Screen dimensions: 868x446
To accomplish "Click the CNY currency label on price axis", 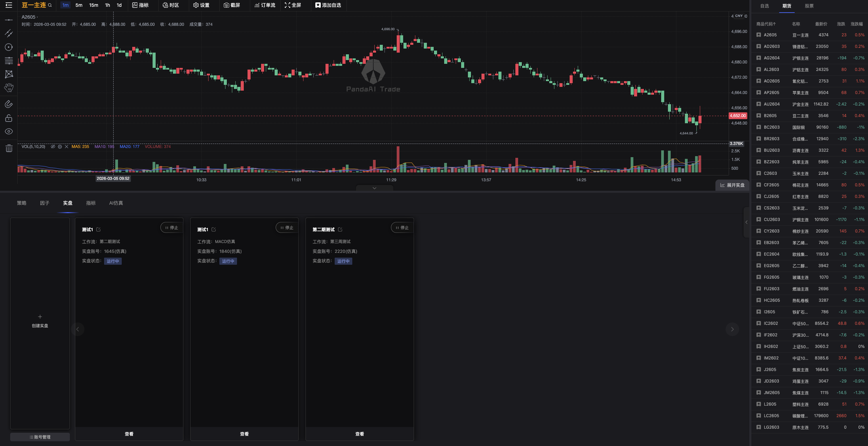I will pyautogui.click(x=739, y=16).
